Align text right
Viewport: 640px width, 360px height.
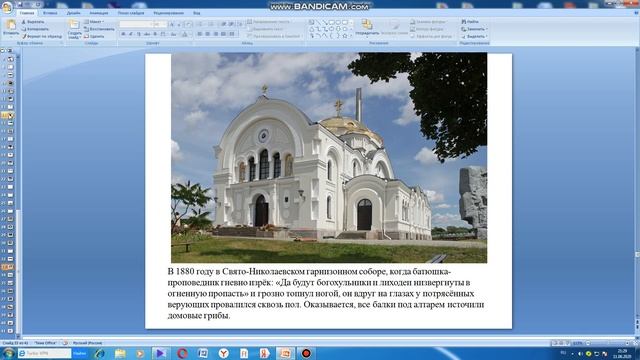point(215,34)
